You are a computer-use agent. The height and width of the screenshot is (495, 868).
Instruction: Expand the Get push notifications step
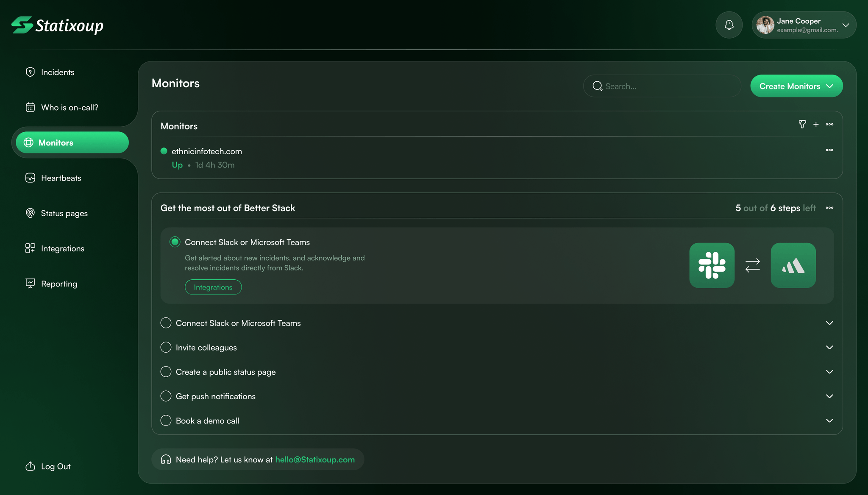[829, 396]
